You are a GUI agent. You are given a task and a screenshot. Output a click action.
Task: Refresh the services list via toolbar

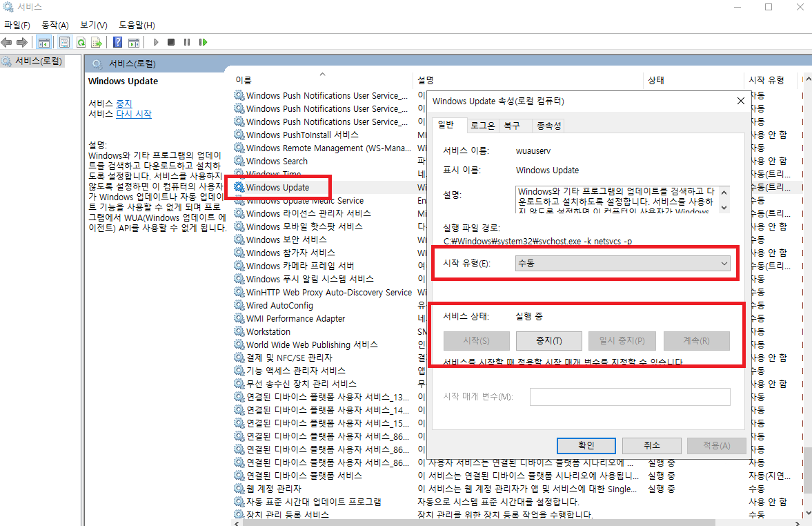coord(81,43)
